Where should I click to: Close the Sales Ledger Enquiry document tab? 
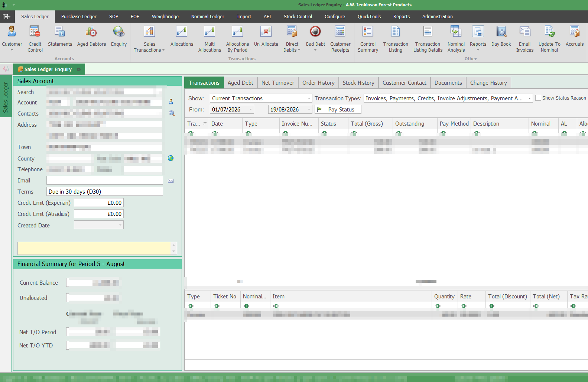(x=79, y=69)
